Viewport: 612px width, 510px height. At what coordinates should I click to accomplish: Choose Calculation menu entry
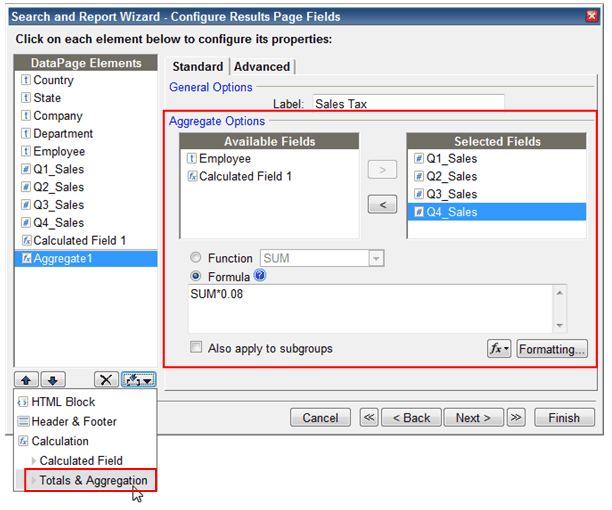[85, 441]
